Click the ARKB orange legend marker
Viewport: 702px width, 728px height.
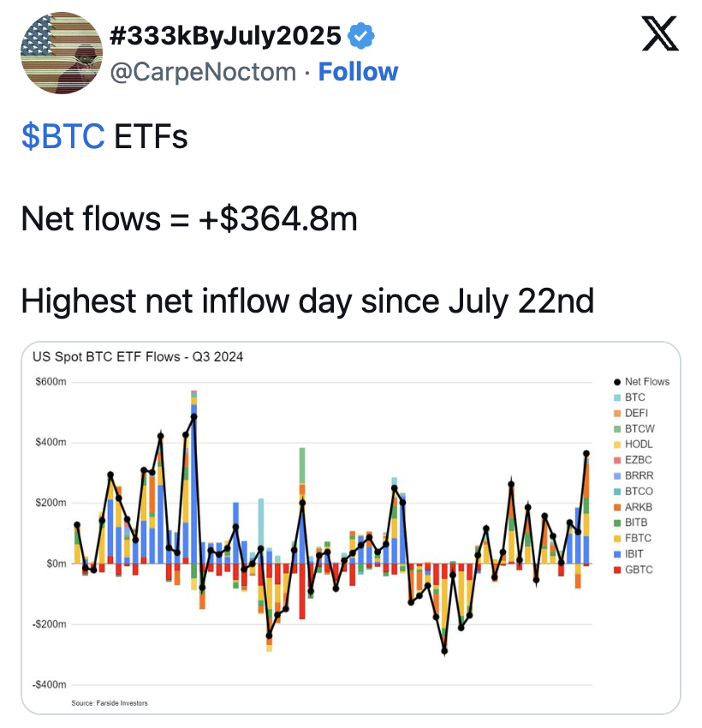tap(617, 507)
